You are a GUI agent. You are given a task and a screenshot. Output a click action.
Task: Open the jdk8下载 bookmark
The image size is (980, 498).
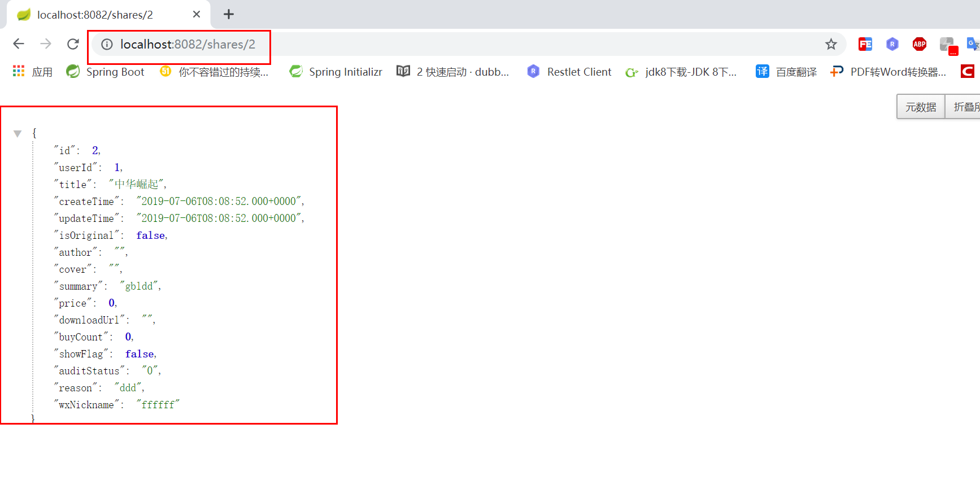681,72
